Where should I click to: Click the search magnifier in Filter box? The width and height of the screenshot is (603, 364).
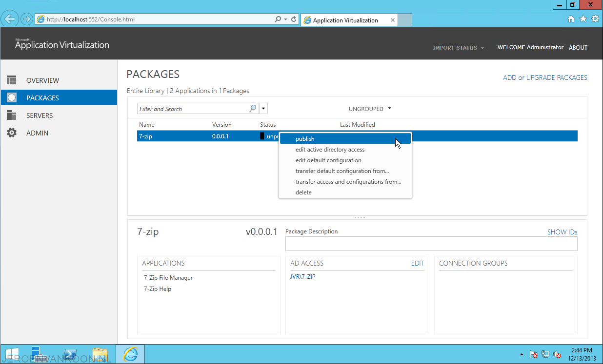[x=253, y=109]
